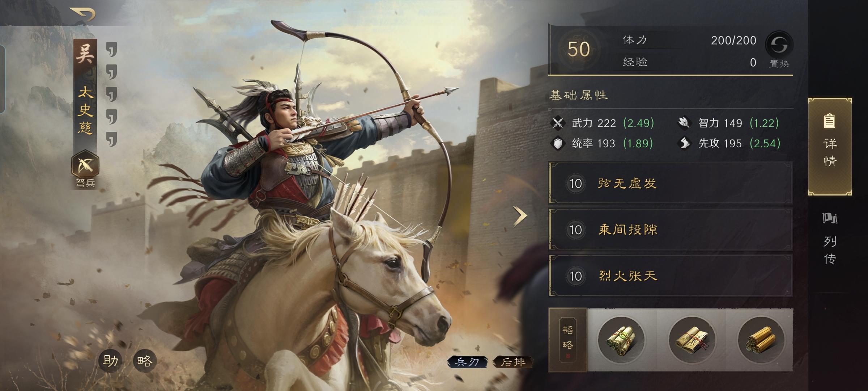Tap the 兵刃 tag label
The height and width of the screenshot is (391, 868).
[x=467, y=362]
